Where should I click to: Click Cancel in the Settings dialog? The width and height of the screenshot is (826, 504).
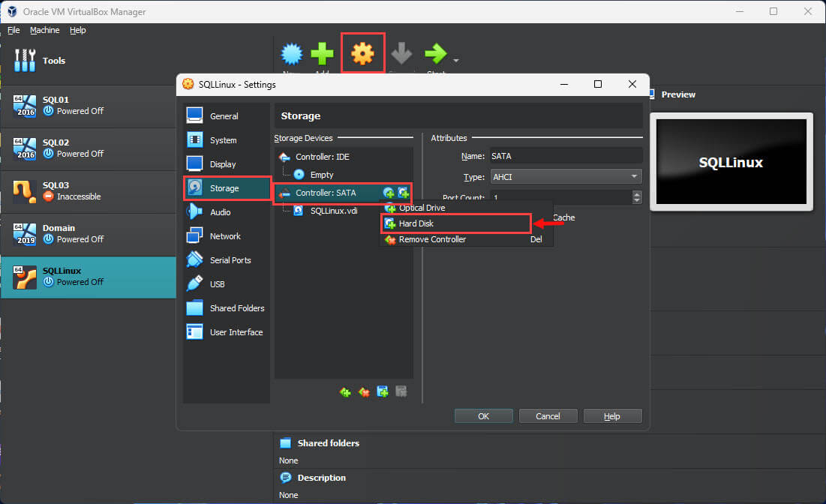click(548, 416)
